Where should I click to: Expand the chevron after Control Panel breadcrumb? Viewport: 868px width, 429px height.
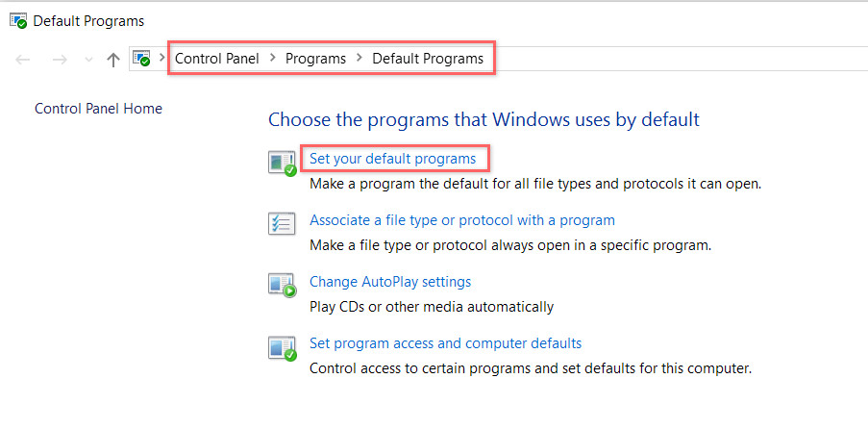click(x=273, y=59)
